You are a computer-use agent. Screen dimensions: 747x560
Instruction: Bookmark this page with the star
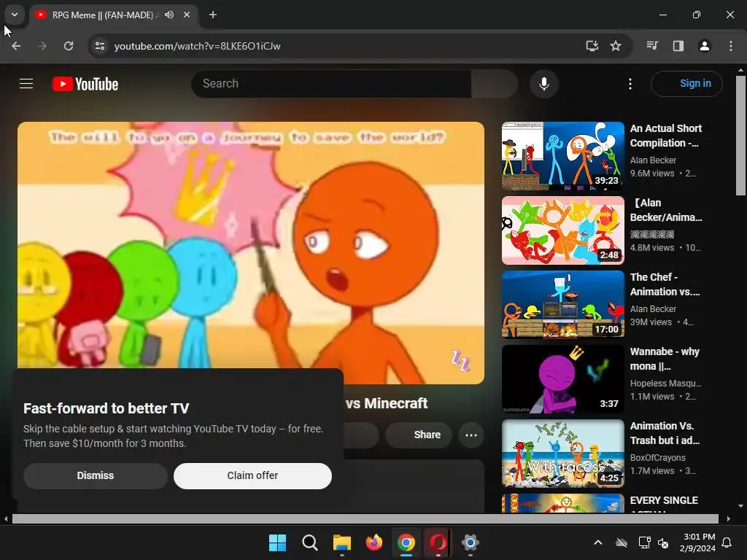[x=616, y=46]
